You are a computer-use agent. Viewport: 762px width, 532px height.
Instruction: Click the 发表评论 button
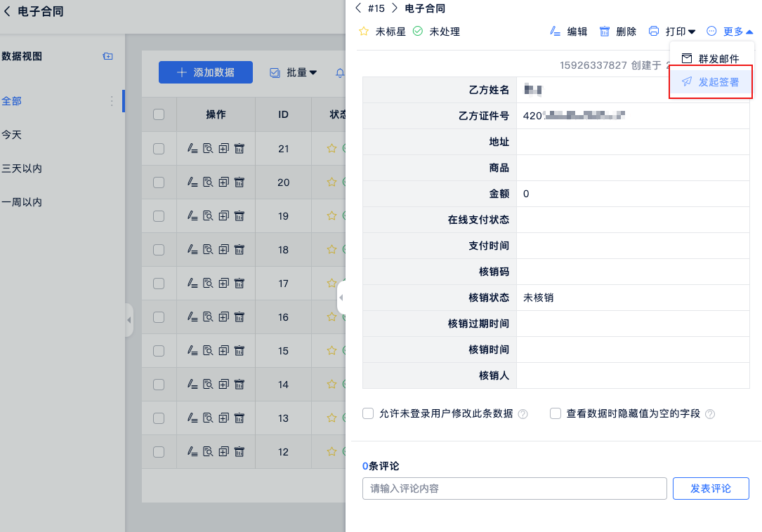pyautogui.click(x=711, y=488)
